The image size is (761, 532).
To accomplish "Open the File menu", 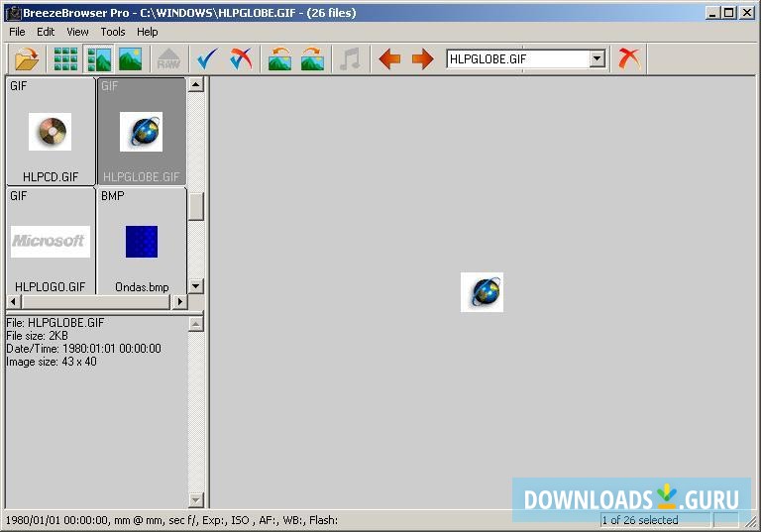I will click(x=17, y=32).
